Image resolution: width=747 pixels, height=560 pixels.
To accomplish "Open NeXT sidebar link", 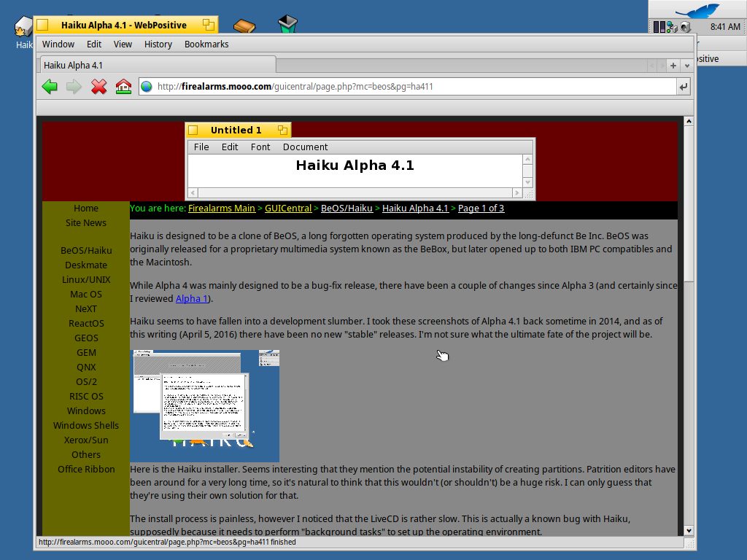I will 86,309.
